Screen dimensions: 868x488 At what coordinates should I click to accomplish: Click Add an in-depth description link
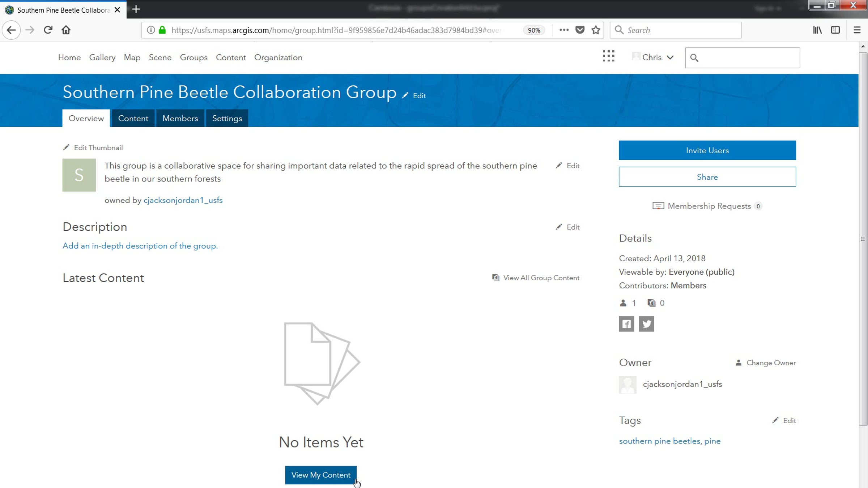coord(140,246)
